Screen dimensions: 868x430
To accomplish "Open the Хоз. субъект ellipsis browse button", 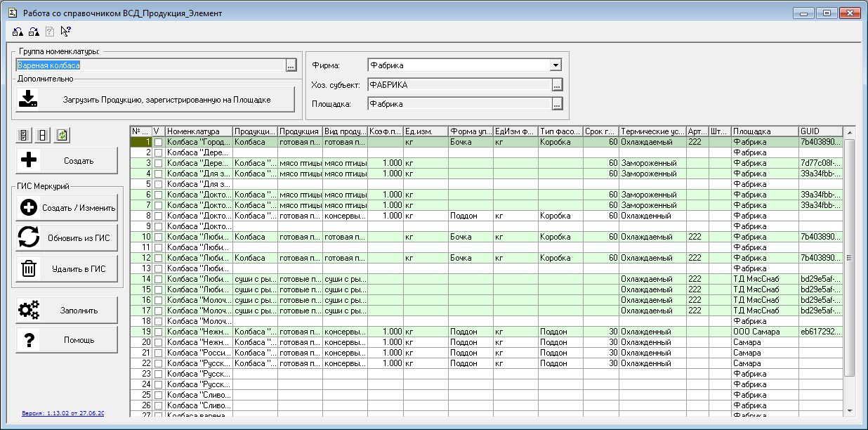I will click(557, 85).
